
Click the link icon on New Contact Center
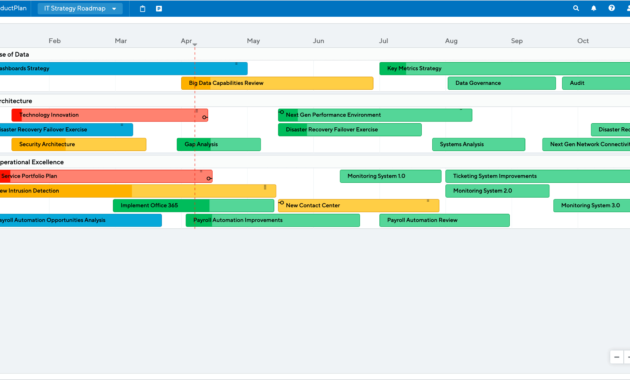coord(281,203)
